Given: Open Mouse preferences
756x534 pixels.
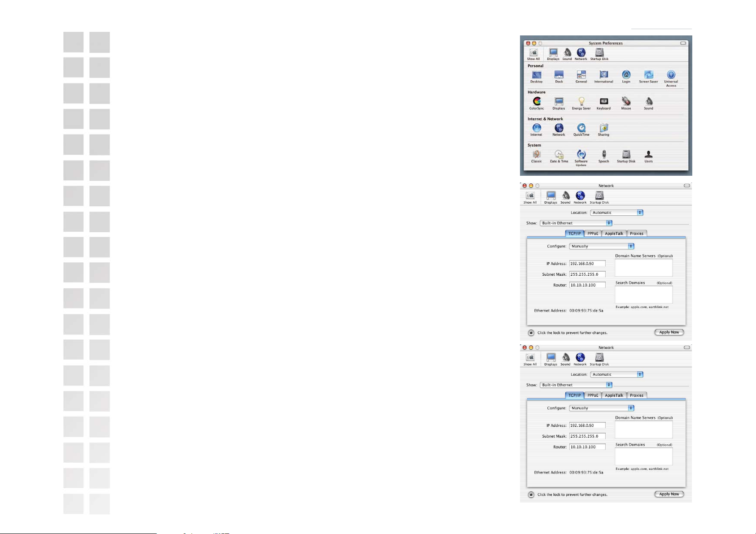Looking at the screenshot, I should [x=626, y=104].
